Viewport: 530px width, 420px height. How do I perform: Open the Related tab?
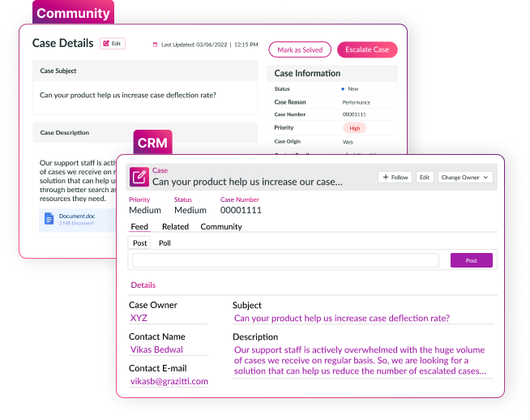click(x=175, y=227)
